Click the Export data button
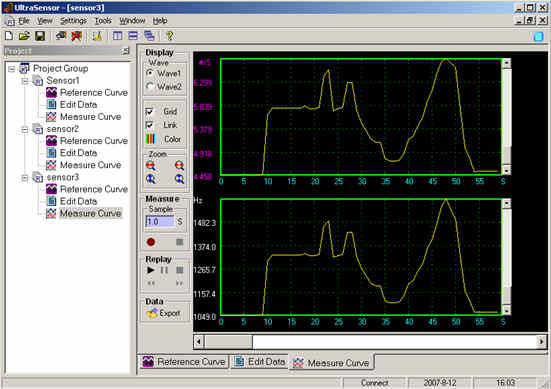The width and height of the screenshot is (551, 389). pos(164,313)
